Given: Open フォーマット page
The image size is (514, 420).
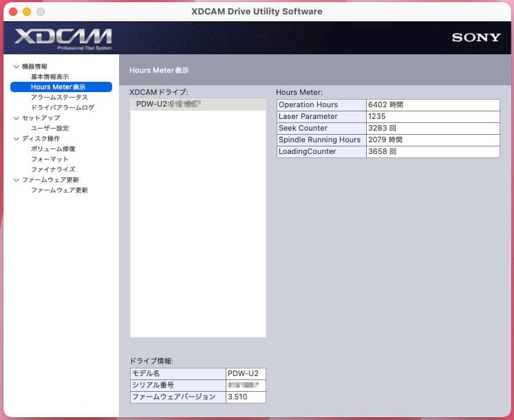Looking at the screenshot, I should point(50,159).
